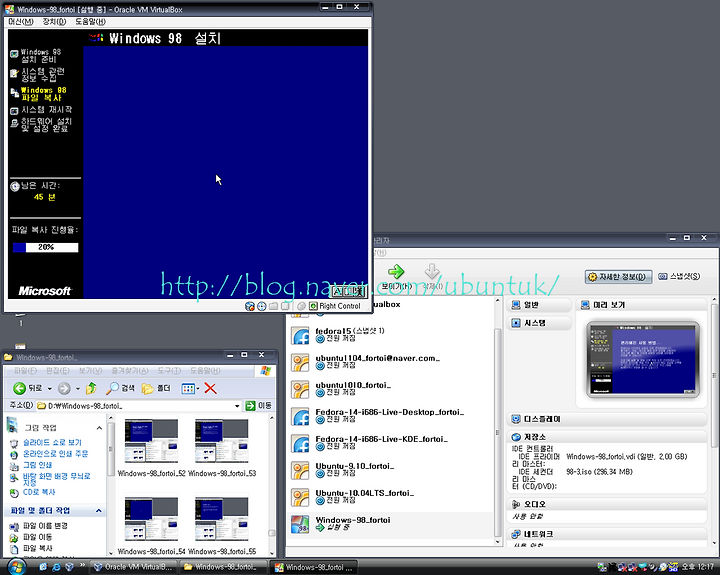Click the 일반 general section header

(539, 305)
